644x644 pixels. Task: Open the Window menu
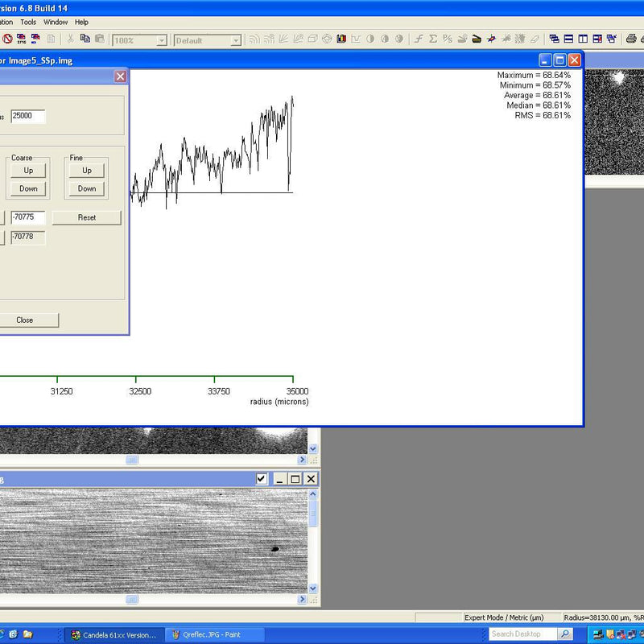point(55,22)
